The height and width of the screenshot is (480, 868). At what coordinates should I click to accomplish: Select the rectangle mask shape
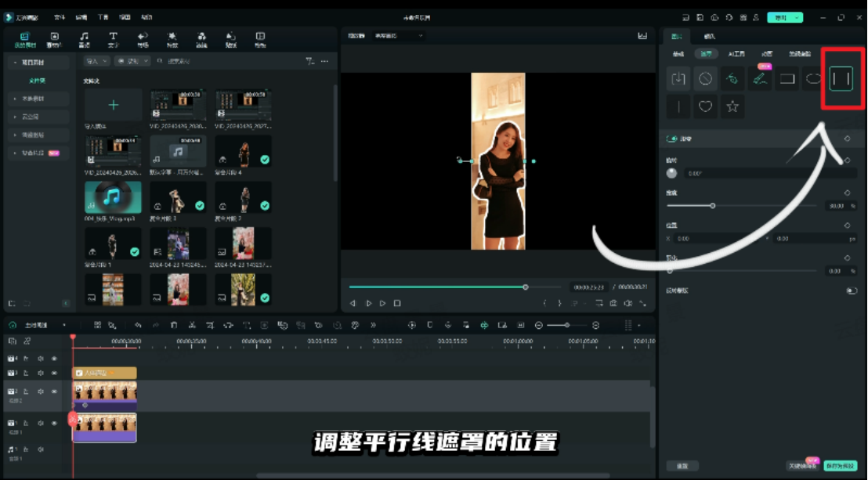pyautogui.click(x=787, y=78)
